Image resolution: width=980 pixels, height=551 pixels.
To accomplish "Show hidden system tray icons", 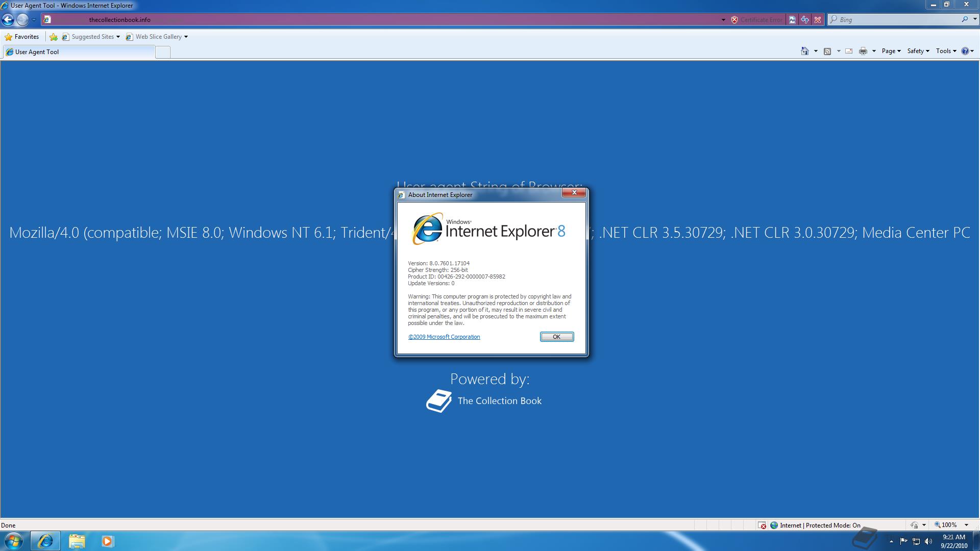I will 891,541.
